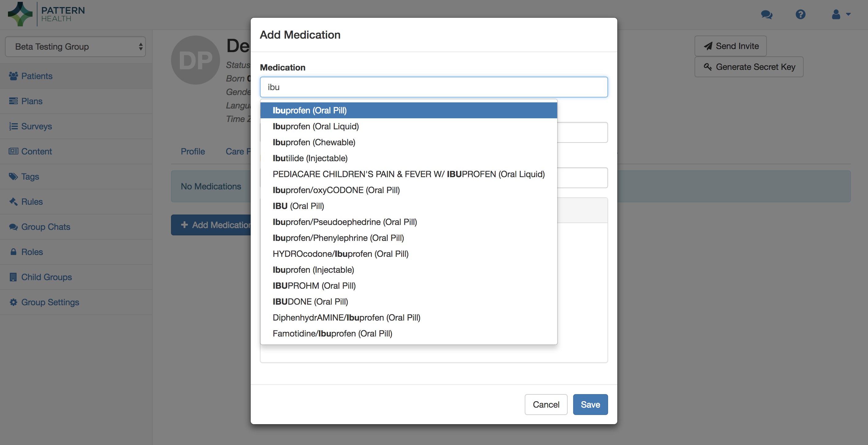Open Patients from the sidebar
This screenshot has height=445, width=868.
click(37, 76)
